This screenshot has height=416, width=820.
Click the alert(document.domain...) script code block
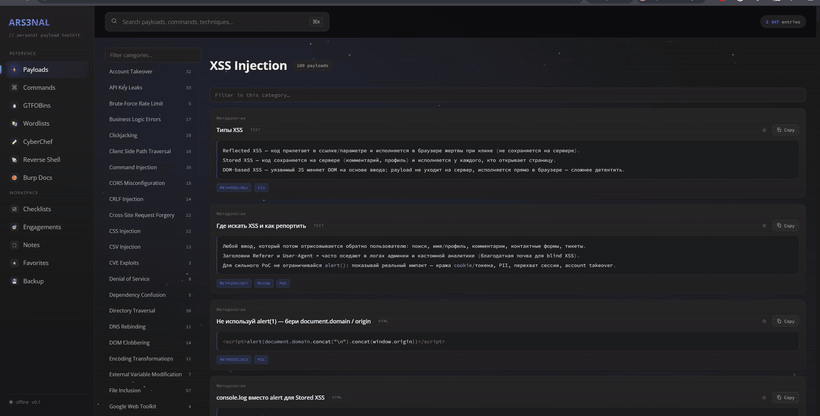click(507, 342)
